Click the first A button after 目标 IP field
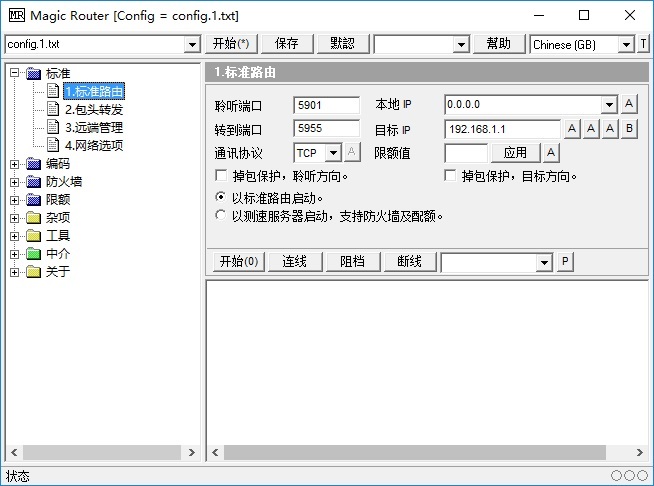Screen dimensions: 654x486 (x=572, y=128)
